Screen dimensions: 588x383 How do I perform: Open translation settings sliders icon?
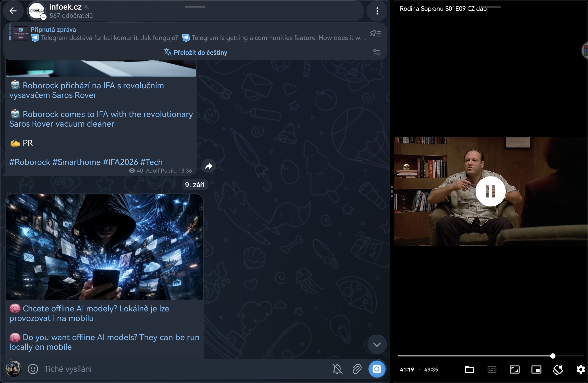point(377,52)
